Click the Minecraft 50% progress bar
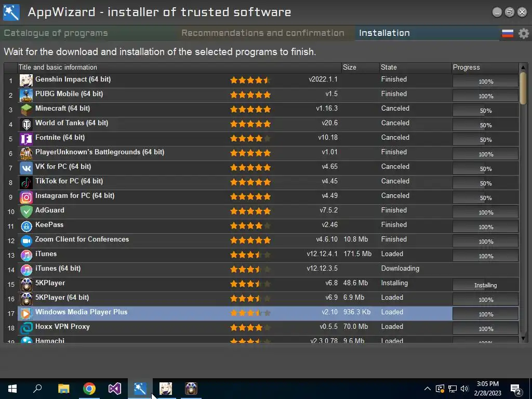This screenshot has width=532, height=399. coord(486,111)
